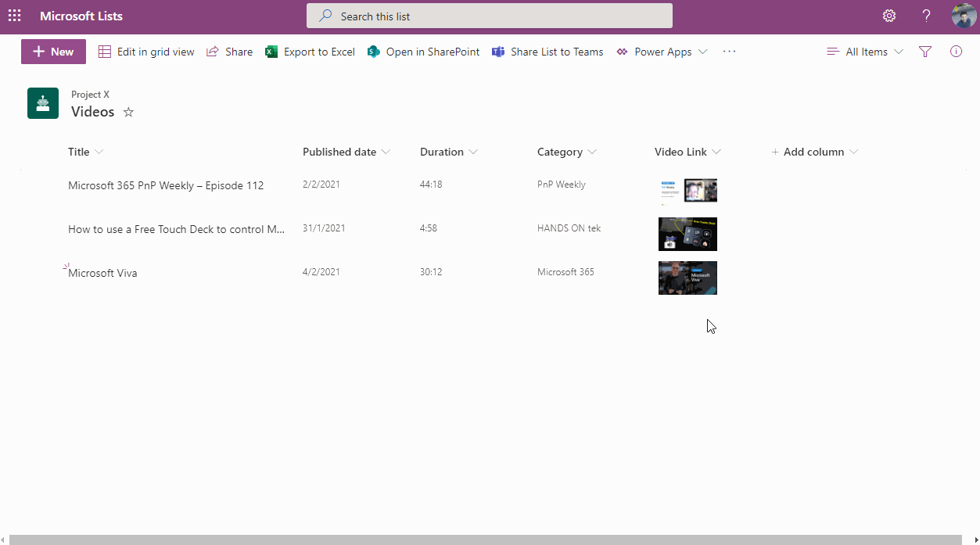Click in the Search this list field

[490, 16]
